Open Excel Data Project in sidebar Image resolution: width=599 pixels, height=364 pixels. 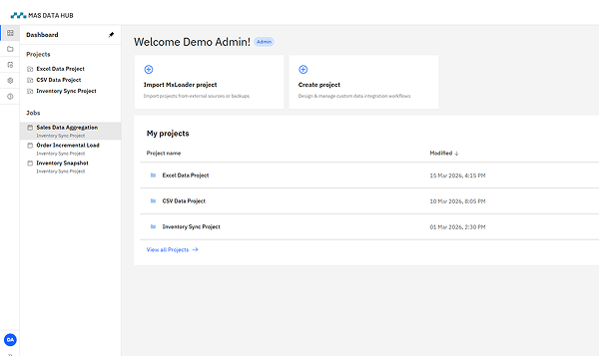click(x=60, y=69)
